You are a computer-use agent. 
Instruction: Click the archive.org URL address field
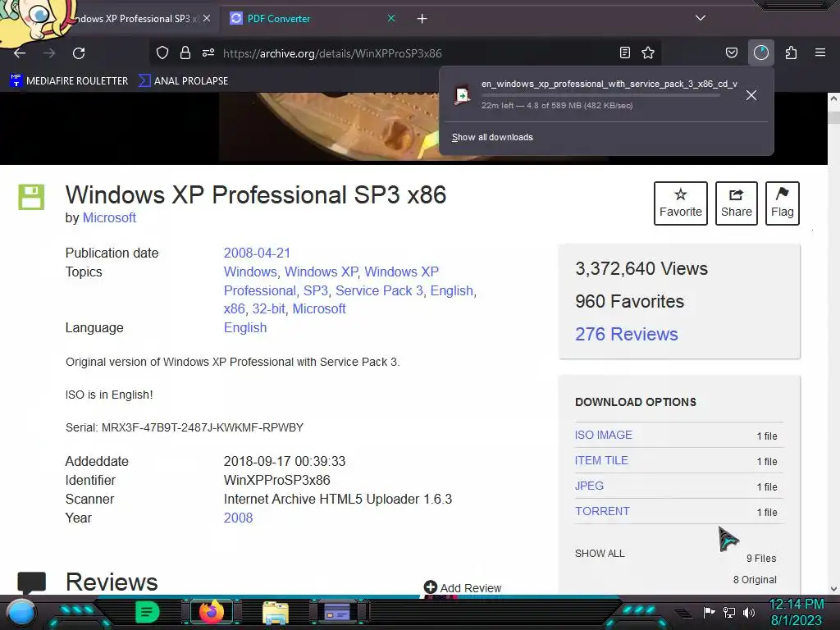click(332, 53)
